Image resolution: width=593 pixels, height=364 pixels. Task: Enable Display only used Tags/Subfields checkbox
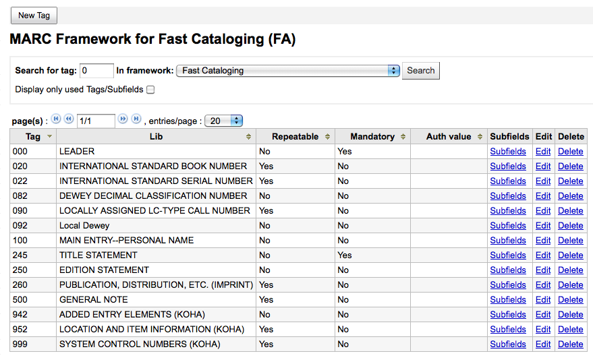point(150,90)
